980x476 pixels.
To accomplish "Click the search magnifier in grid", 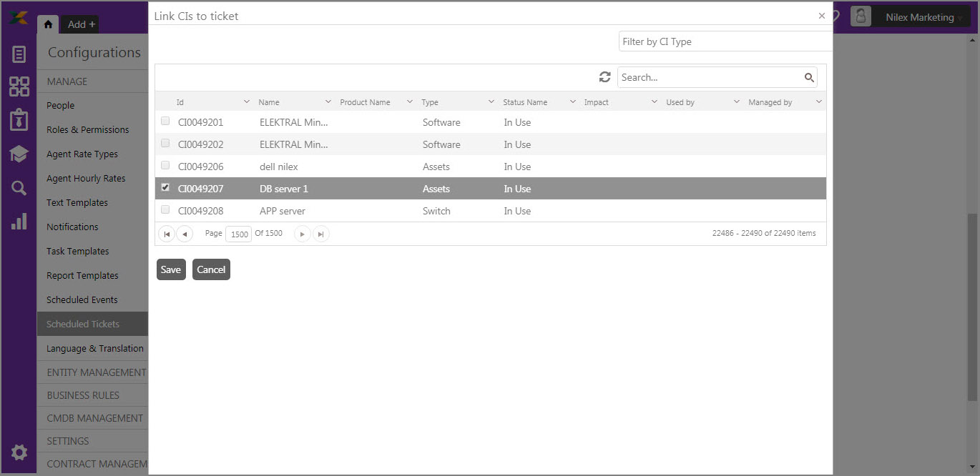I will (809, 77).
